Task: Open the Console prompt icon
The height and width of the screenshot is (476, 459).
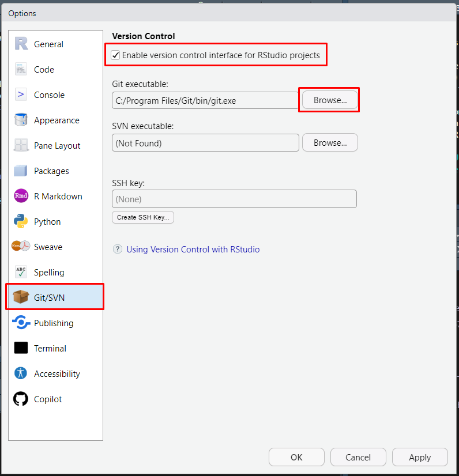Action: point(21,95)
